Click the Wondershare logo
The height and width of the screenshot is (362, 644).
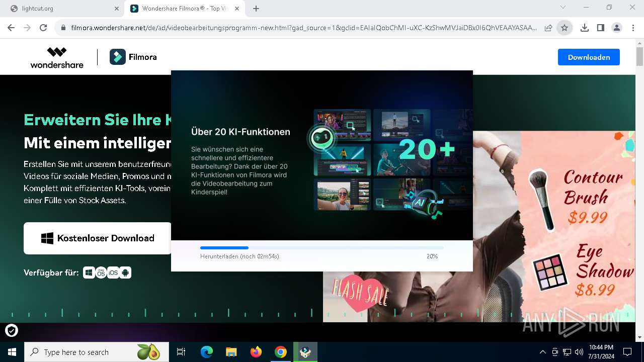coord(57,57)
